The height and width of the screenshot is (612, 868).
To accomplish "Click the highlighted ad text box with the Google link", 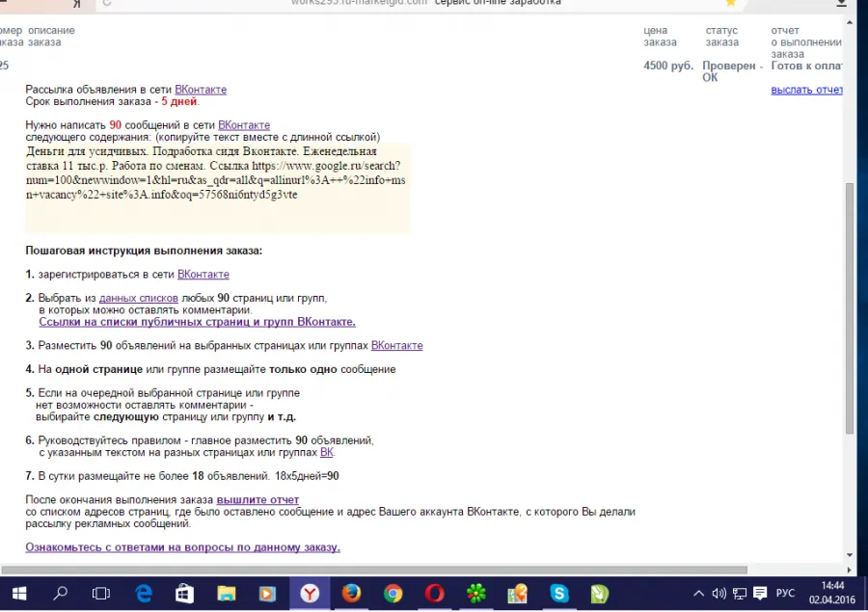I will (x=218, y=188).
